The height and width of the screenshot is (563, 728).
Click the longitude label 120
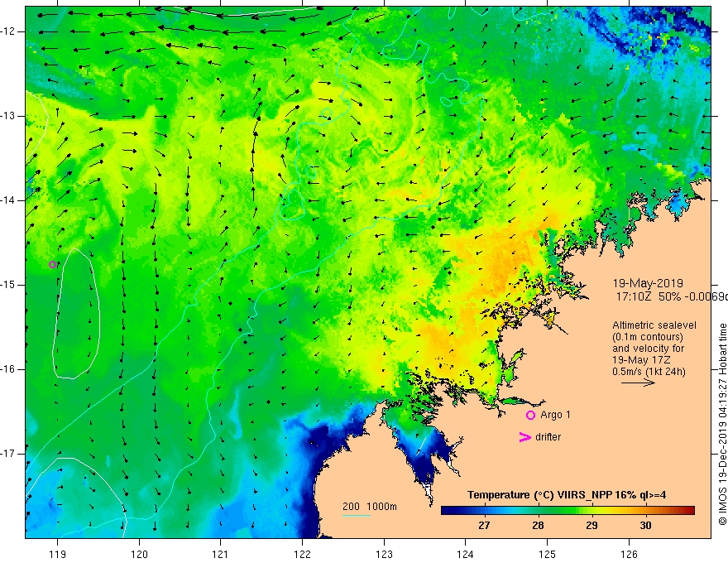click(x=139, y=554)
